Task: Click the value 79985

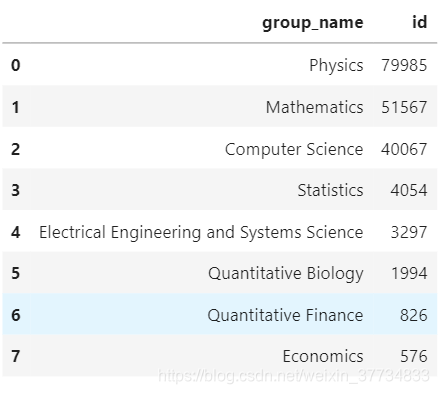Action: pos(404,65)
